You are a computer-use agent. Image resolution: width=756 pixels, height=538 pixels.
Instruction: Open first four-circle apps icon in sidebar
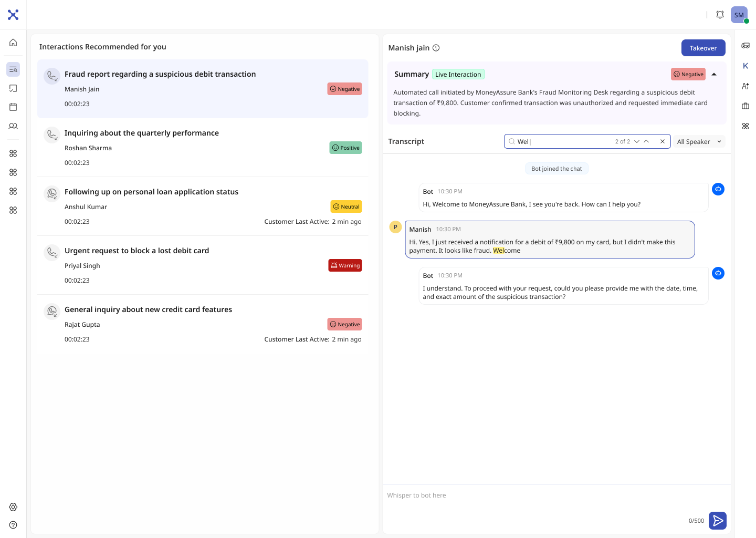click(x=13, y=153)
